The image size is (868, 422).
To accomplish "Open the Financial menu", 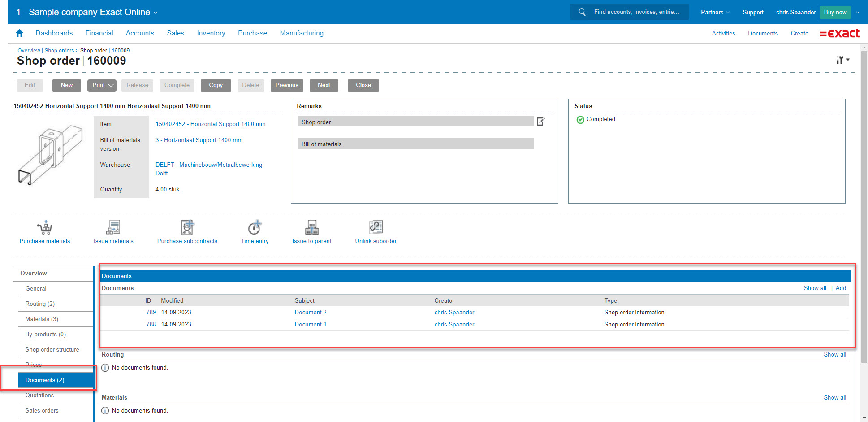I will point(99,33).
